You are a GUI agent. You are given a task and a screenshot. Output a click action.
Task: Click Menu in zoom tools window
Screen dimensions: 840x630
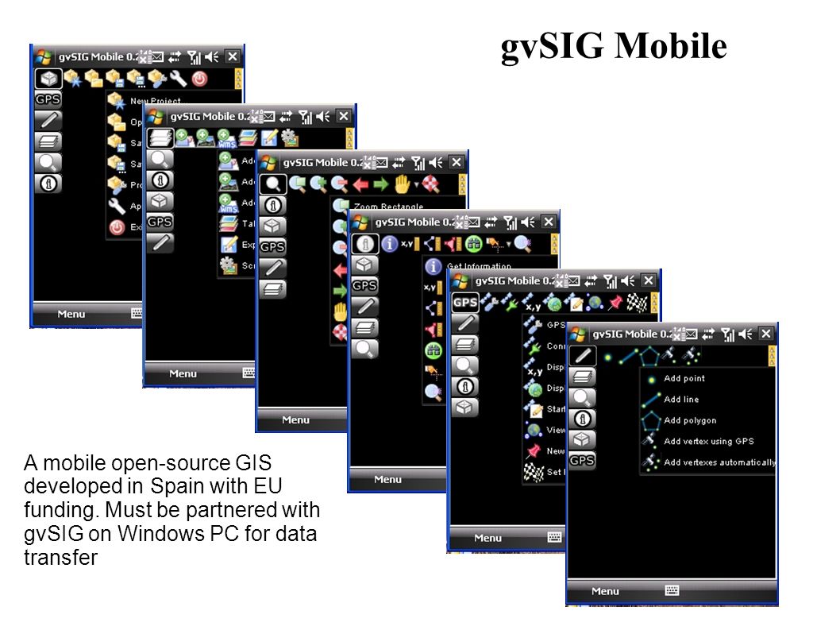(x=295, y=419)
